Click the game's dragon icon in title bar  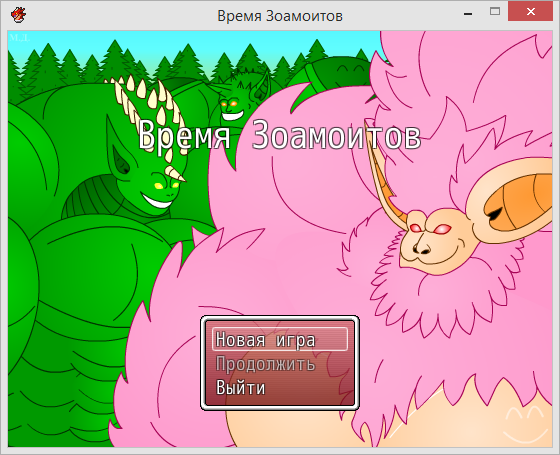[x=18, y=15]
